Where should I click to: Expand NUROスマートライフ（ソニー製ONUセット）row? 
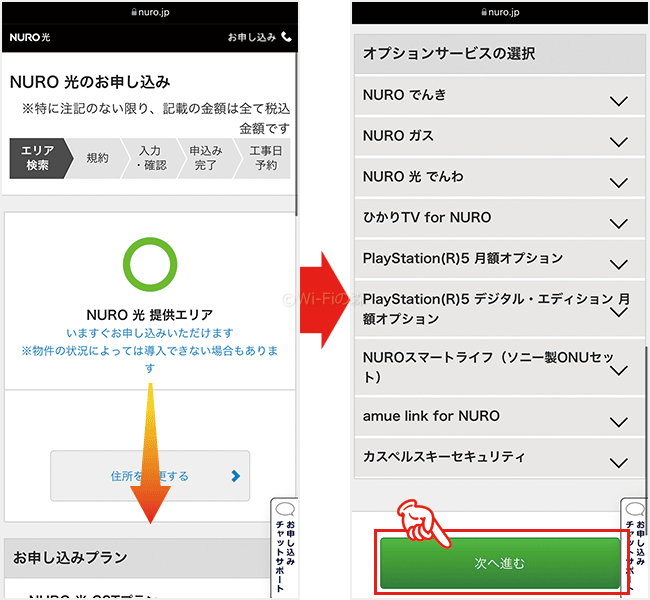tap(500, 367)
